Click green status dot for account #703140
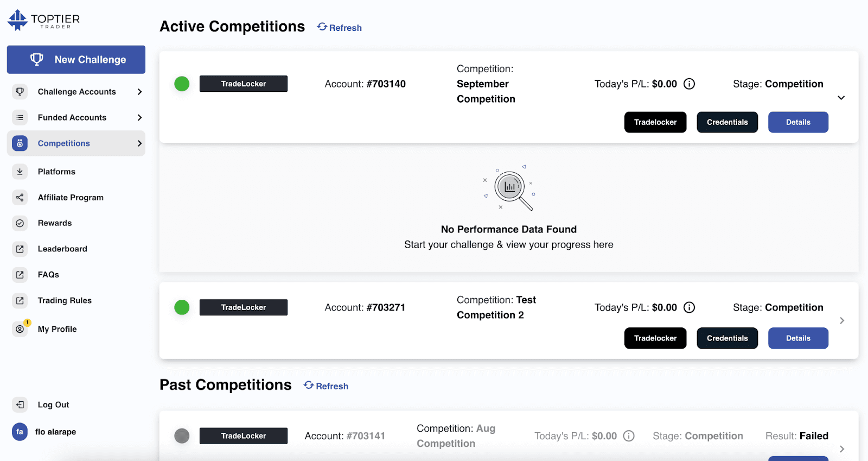The width and height of the screenshot is (868, 461). coord(182,84)
